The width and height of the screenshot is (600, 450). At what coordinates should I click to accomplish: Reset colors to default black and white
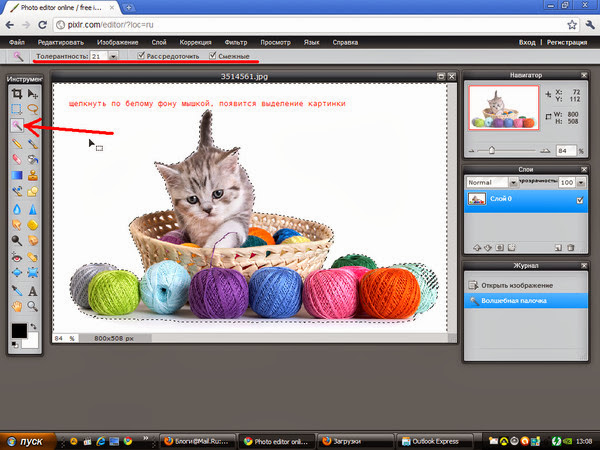pyautogui.click(x=15, y=344)
